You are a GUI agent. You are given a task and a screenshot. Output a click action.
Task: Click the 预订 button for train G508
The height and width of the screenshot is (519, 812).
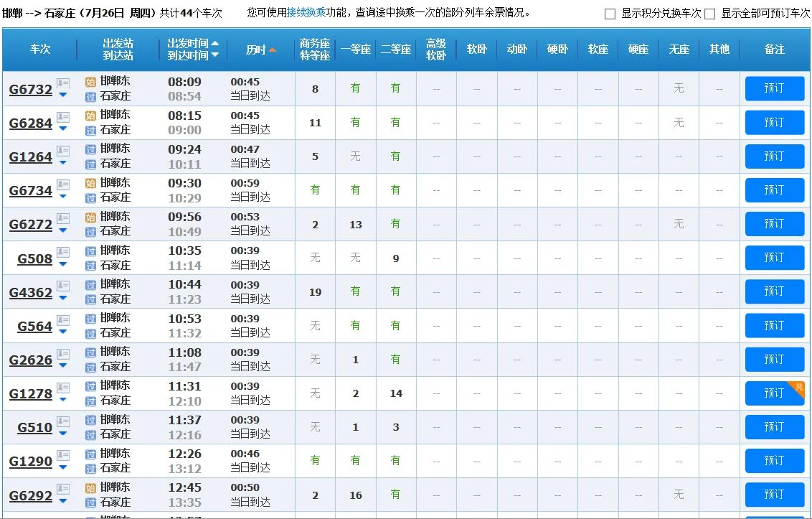[x=775, y=258]
